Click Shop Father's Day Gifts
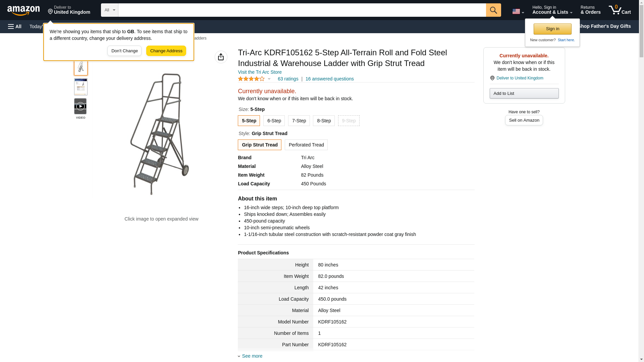 [604, 26]
